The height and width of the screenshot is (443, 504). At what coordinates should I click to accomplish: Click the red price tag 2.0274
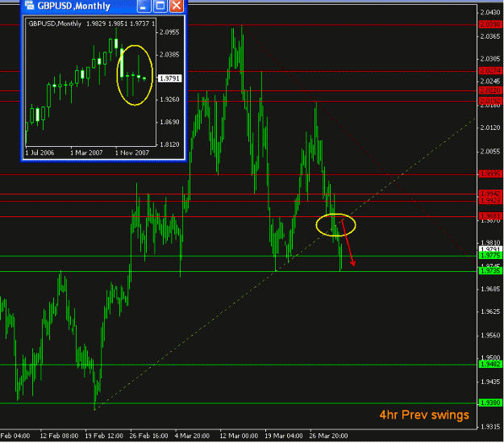490,70
